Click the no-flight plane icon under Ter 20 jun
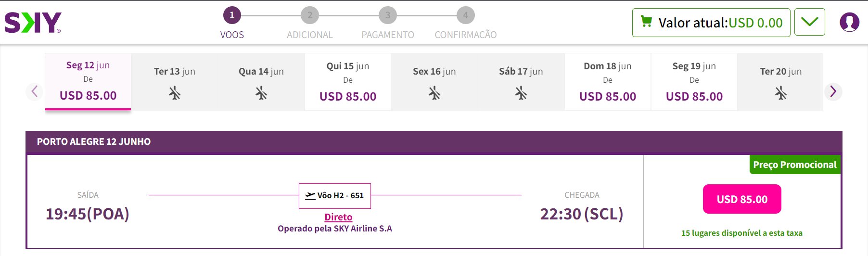Viewport: 868px width, 256px height. click(781, 93)
